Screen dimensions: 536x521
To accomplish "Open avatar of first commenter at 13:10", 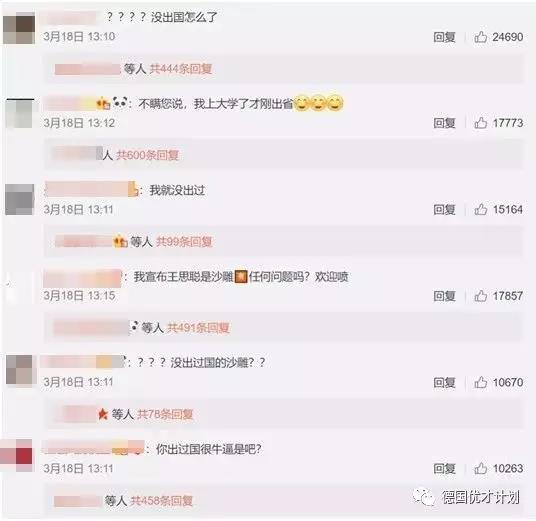I will point(19,28).
